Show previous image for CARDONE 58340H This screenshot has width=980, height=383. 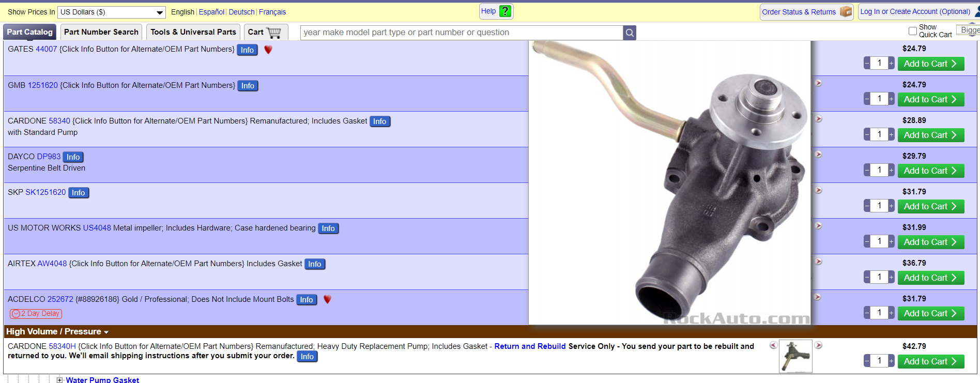click(773, 345)
